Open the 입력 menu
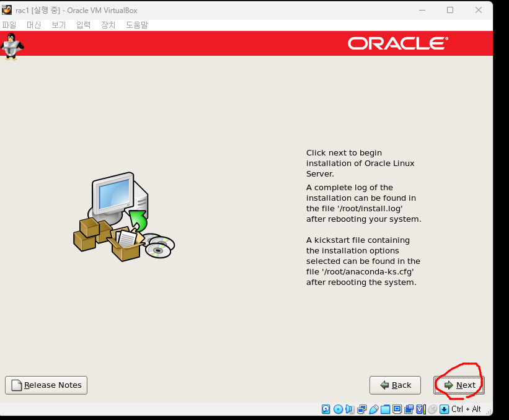509x420 pixels. click(x=84, y=25)
